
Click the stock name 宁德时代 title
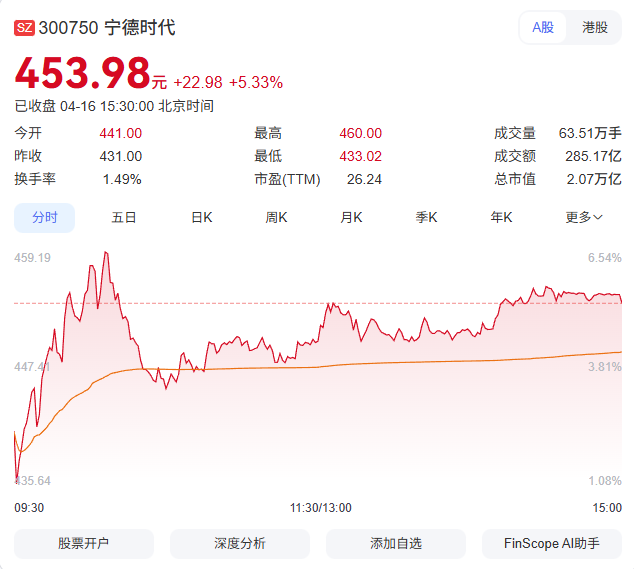coord(140,28)
